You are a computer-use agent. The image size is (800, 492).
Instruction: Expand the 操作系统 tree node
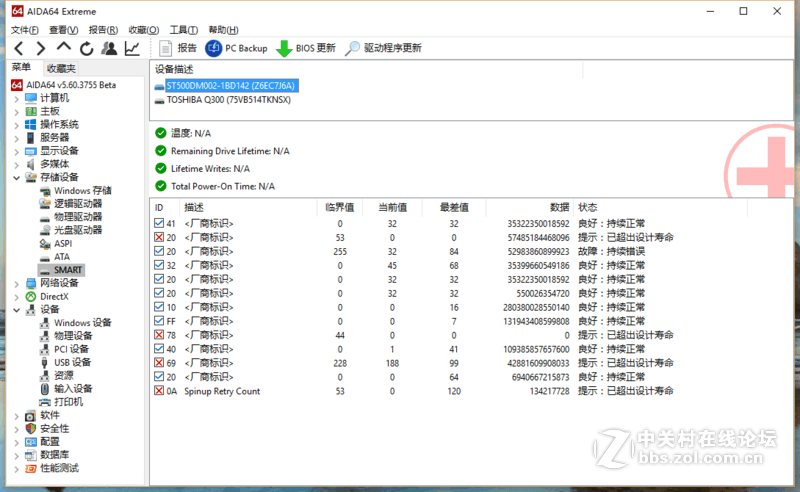click(x=16, y=125)
